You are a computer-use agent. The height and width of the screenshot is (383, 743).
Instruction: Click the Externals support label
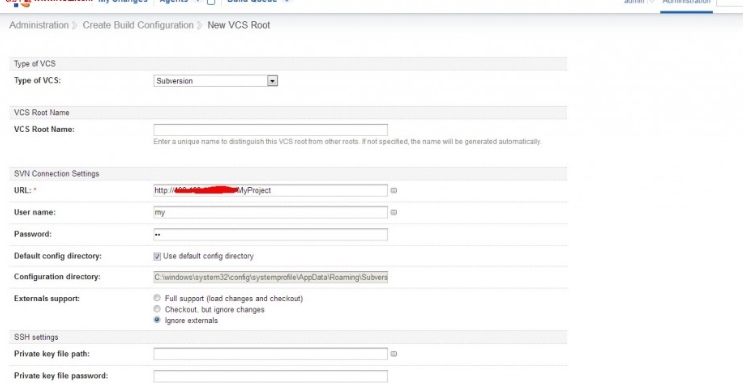[x=47, y=299]
